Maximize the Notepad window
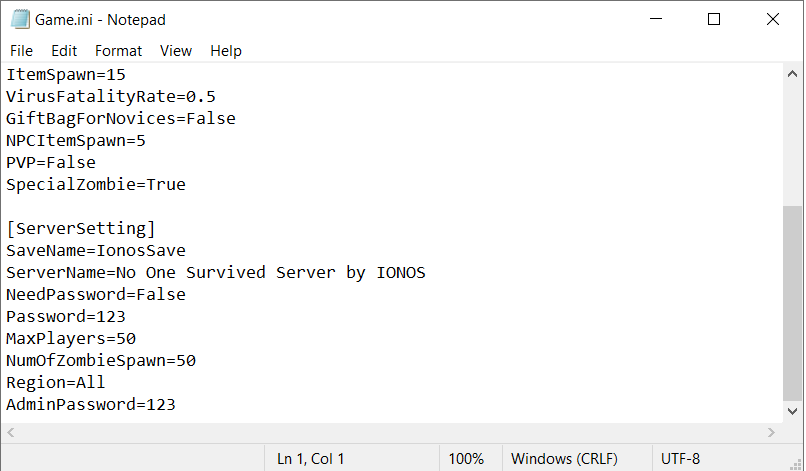The height and width of the screenshot is (471, 806). 713,19
